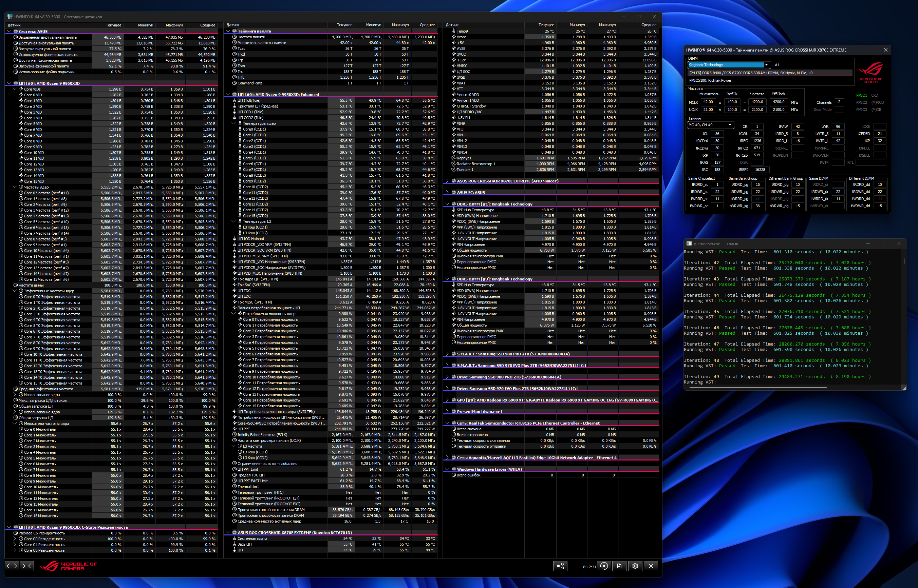This screenshot has width=918, height=588.
Task: Click the network share icon in bottom toolbar
Action: [560, 566]
